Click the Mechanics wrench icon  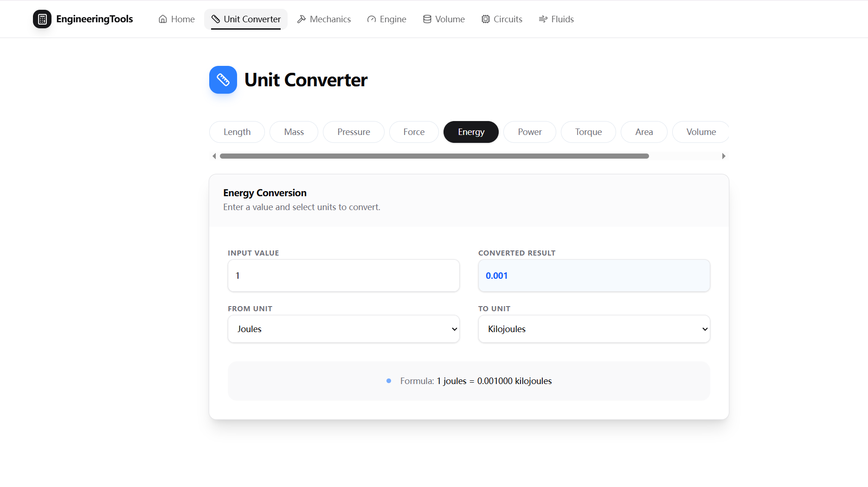[x=302, y=19]
